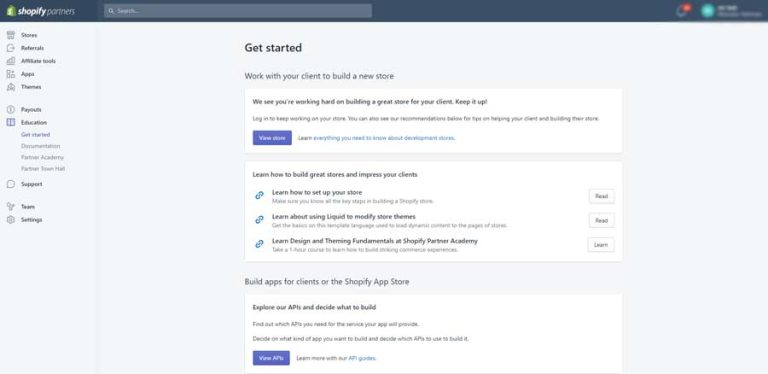Open the notifications bell icon
The image size is (768, 374).
point(682,11)
